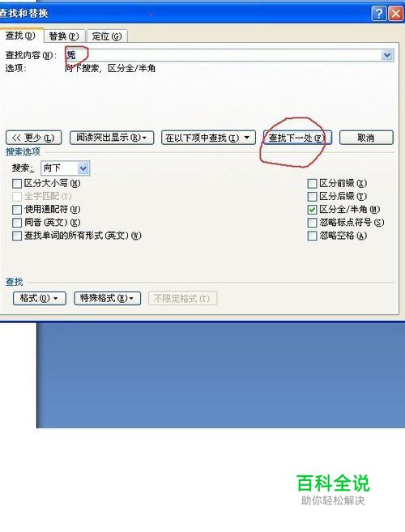This screenshot has width=405, height=532.
Task: Collapse options with the 更少 button
Action: pos(33,138)
